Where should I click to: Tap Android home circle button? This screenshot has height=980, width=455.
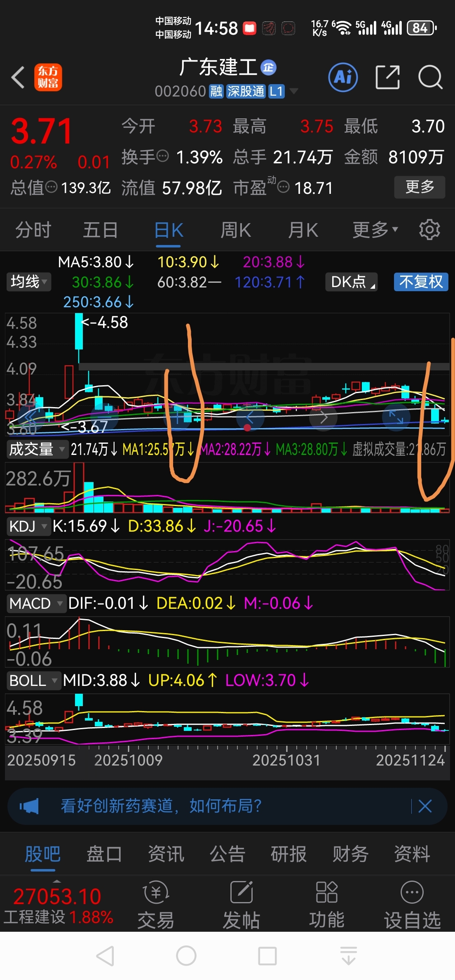pos(186,956)
